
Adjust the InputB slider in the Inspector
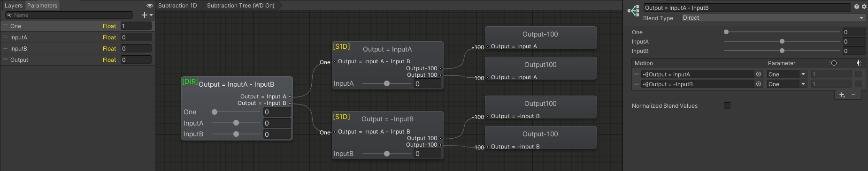(x=782, y=51)
